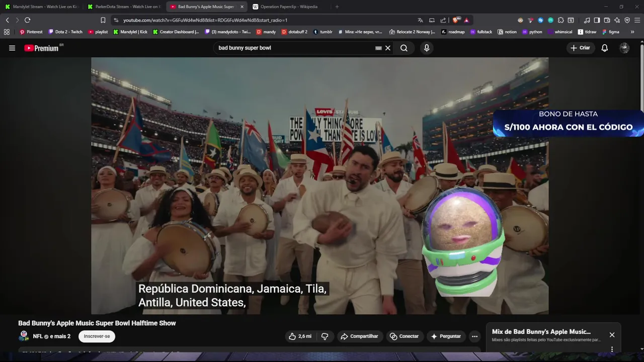Open the Brave Wallet icon
The width and height of the screenshot is (644, 362).
607,20
